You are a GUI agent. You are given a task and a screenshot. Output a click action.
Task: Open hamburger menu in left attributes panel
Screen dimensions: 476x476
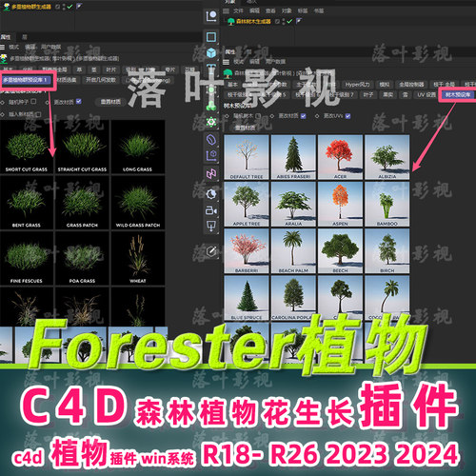3,47
